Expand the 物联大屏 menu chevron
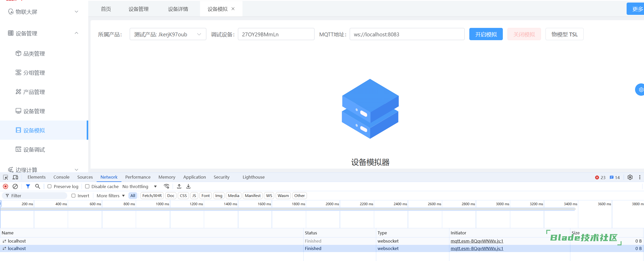The width and height of the screenshot is (644, 261). click(76, 12)
